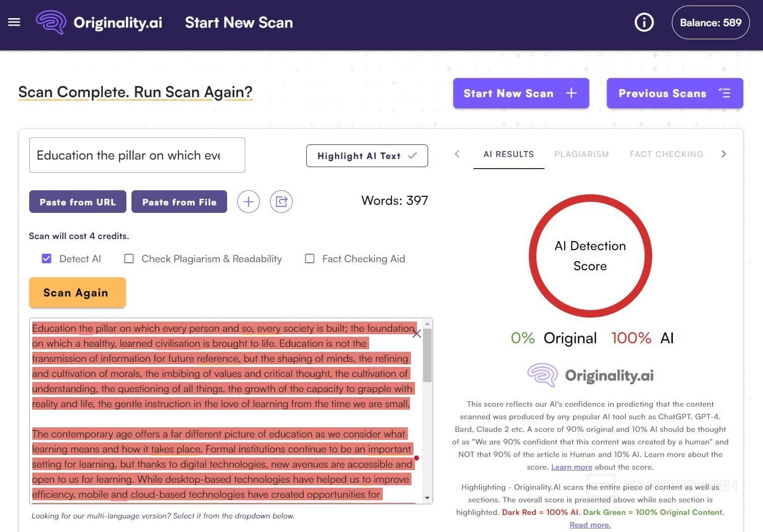
Task: Click 'Scan Complete. Run Scan Again?' heading
Action: point(135,92)
